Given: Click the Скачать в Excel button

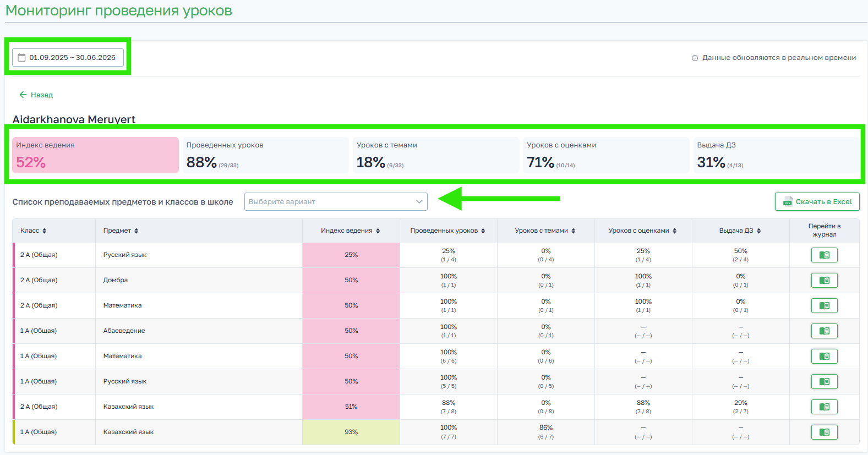Looking at the screenshot, I should tap(817, 202).
